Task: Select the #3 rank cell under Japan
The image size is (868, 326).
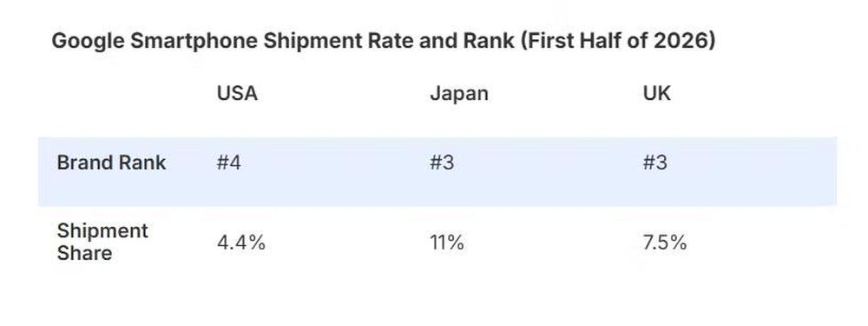Action: tap(442, 163)
